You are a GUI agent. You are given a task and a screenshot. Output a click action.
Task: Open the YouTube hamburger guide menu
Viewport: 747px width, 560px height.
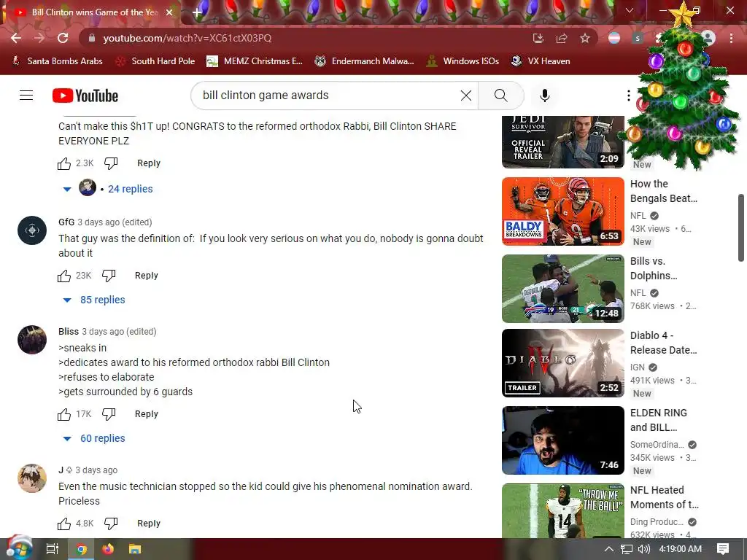(26, 96)
